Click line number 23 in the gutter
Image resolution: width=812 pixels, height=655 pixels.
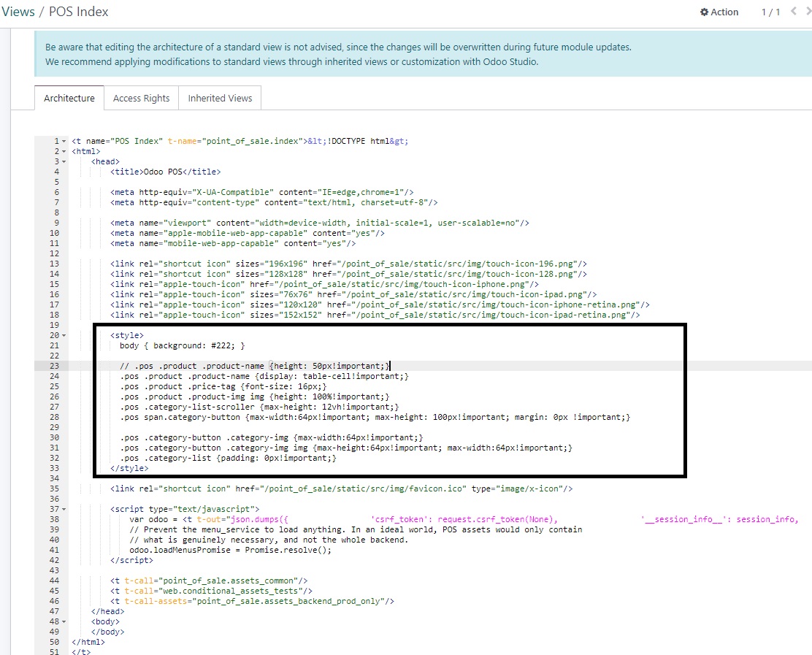pyautogui.click(x=54, y=366)
